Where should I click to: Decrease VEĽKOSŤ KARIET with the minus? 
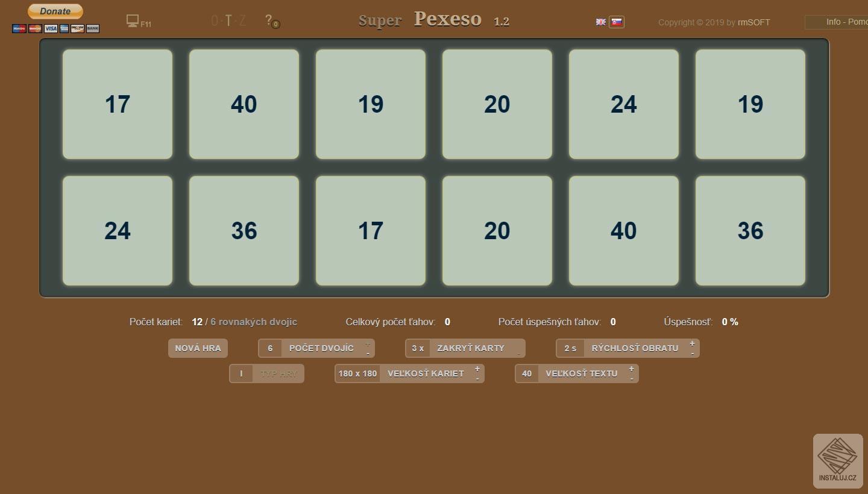click(x=477, y=378)
